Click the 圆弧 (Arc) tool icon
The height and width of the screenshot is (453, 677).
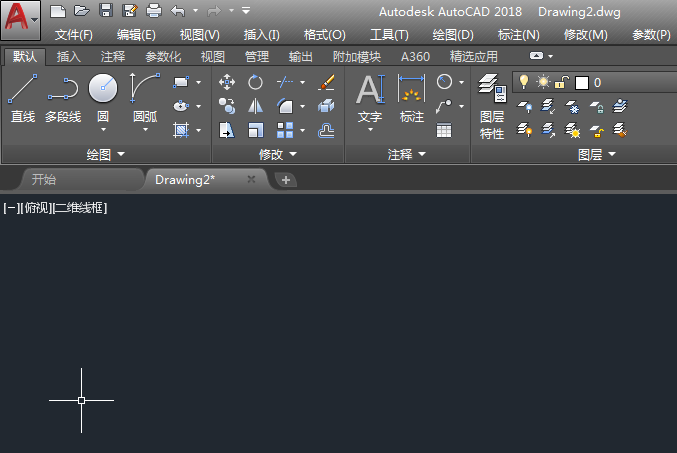pos(145,88)
